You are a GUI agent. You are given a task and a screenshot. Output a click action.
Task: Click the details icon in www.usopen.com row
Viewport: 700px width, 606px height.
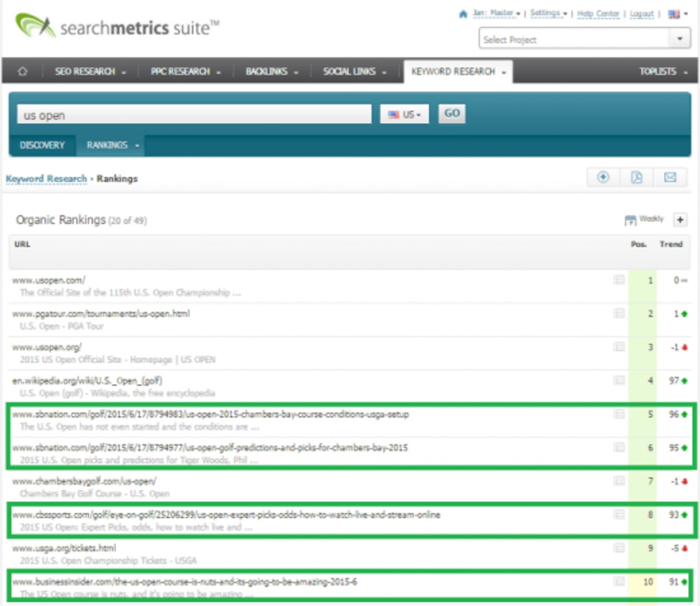[619, 280]
